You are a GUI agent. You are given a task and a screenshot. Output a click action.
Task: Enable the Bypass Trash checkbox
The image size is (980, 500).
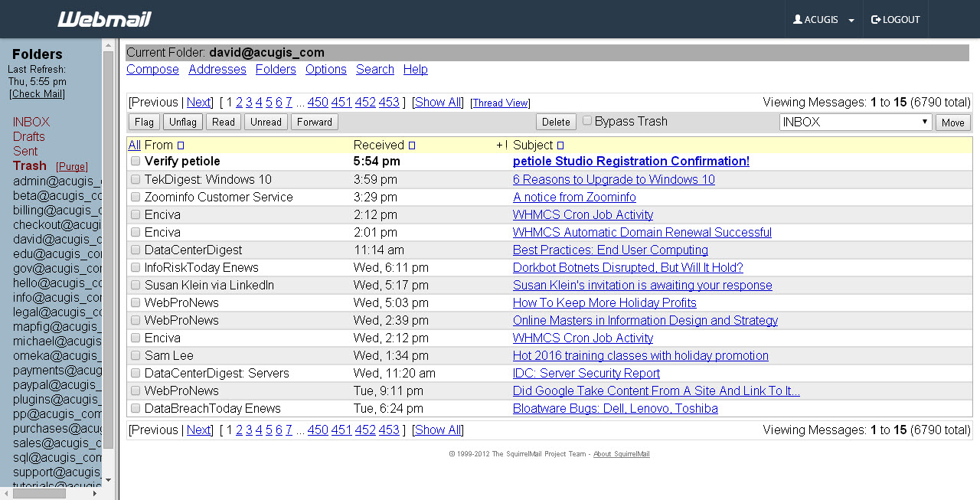[x=587, y=121]
